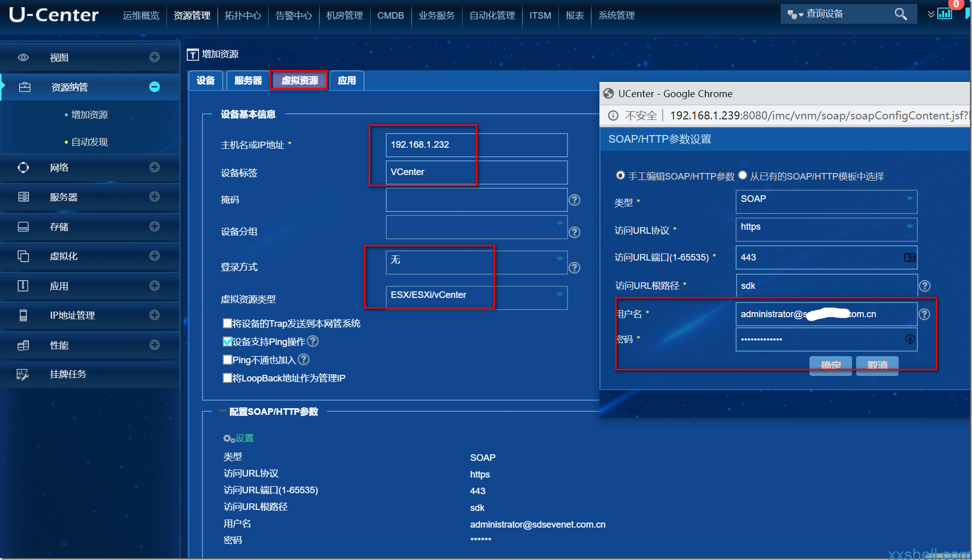
Task: Open the 访问URL协议 https dropdown
Action: pos(826,230)
